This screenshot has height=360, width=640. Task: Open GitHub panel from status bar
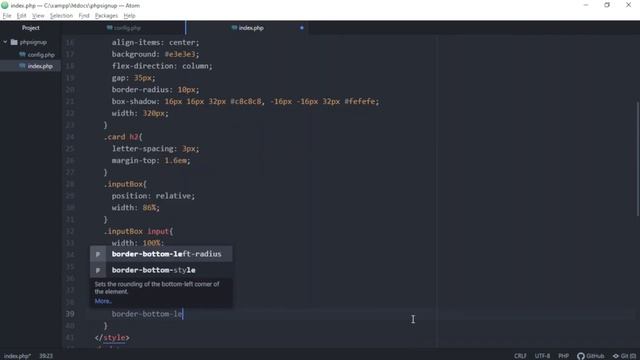click(x=590, y=356)
